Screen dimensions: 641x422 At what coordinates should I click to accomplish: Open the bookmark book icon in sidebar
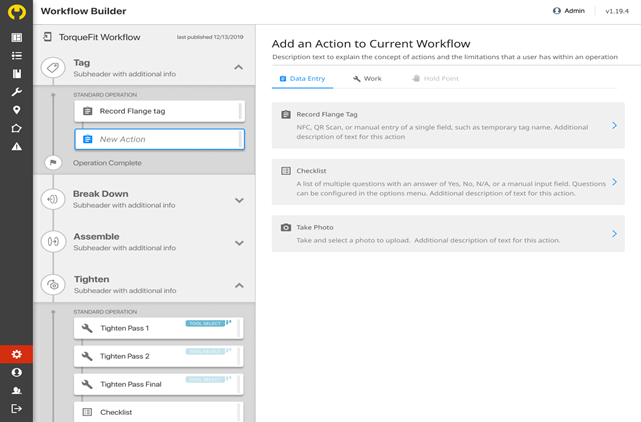tap(16, 74)
